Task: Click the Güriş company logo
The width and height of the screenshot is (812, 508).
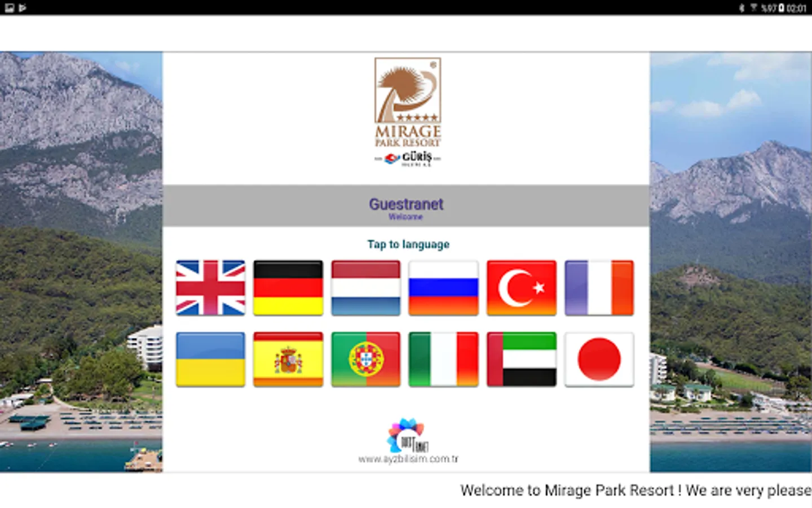Action: [408, 159]
